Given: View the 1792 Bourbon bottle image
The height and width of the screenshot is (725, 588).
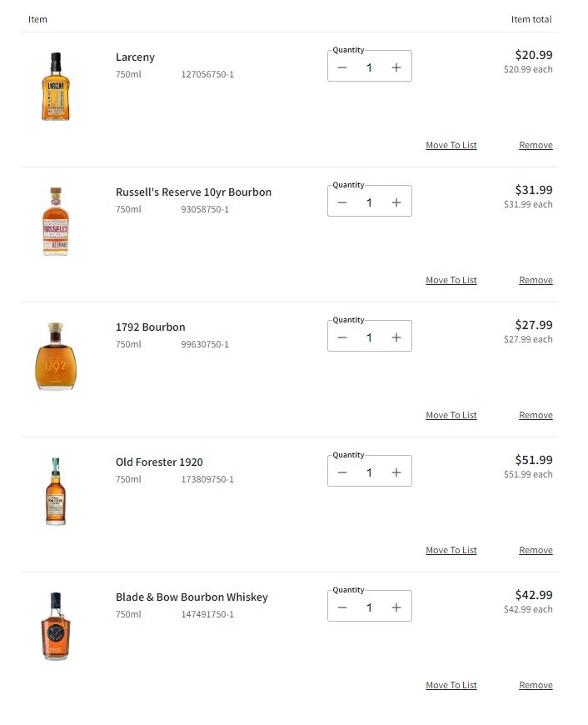Looking at the screenshot, I should [x=55, y=356].
